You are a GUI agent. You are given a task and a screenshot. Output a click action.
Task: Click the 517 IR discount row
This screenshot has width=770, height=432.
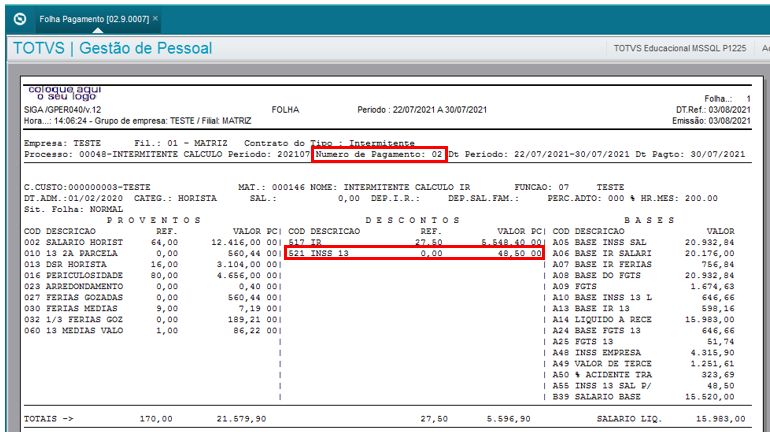415,243
